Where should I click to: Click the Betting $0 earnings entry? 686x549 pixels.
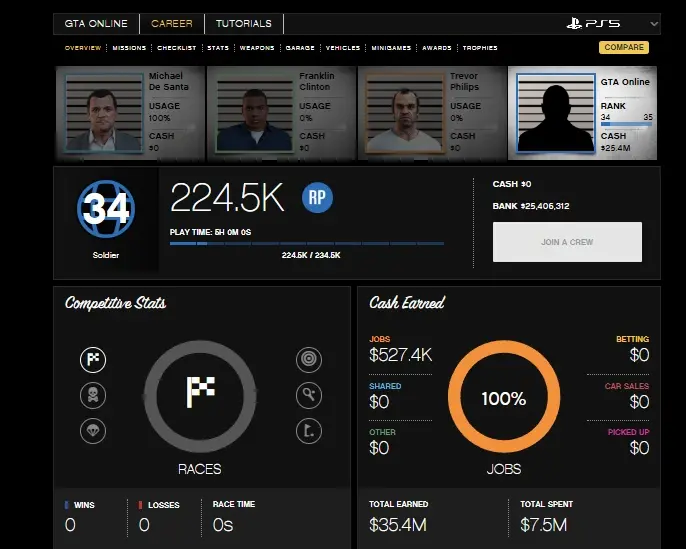[633, 349]
